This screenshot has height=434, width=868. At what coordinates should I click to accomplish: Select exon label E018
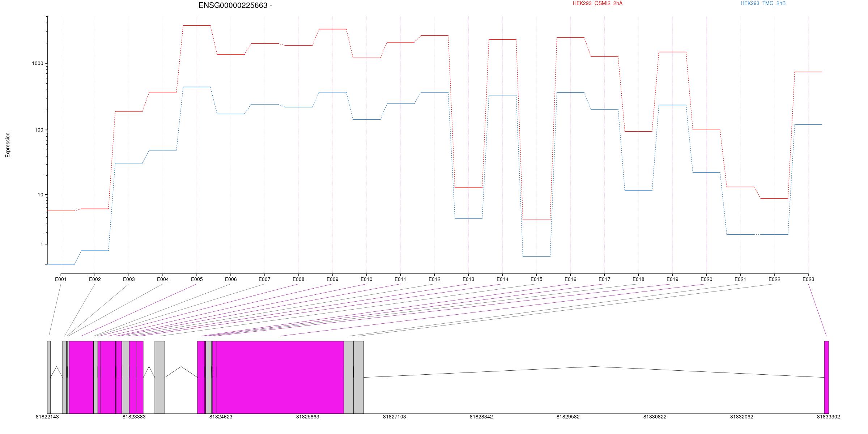(x=638, y=279)
